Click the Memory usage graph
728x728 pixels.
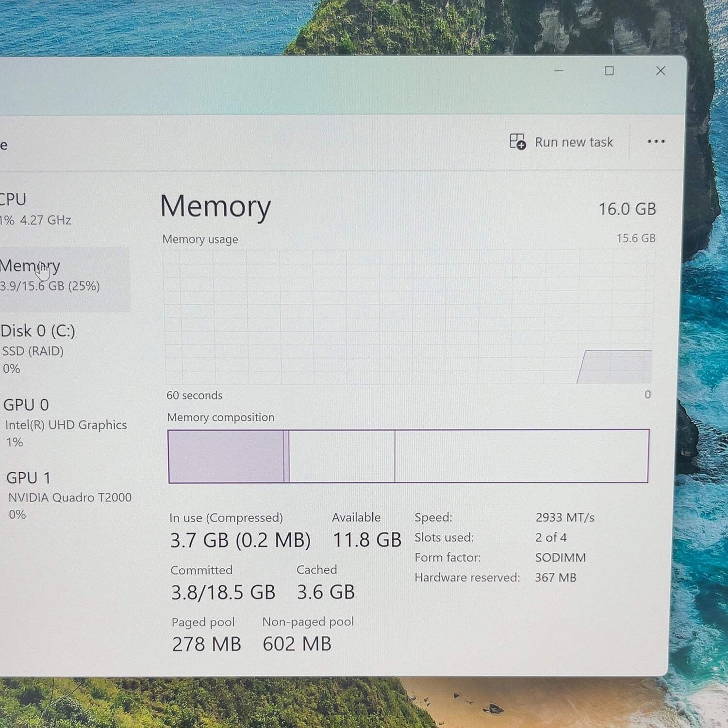tap(409, 317)
